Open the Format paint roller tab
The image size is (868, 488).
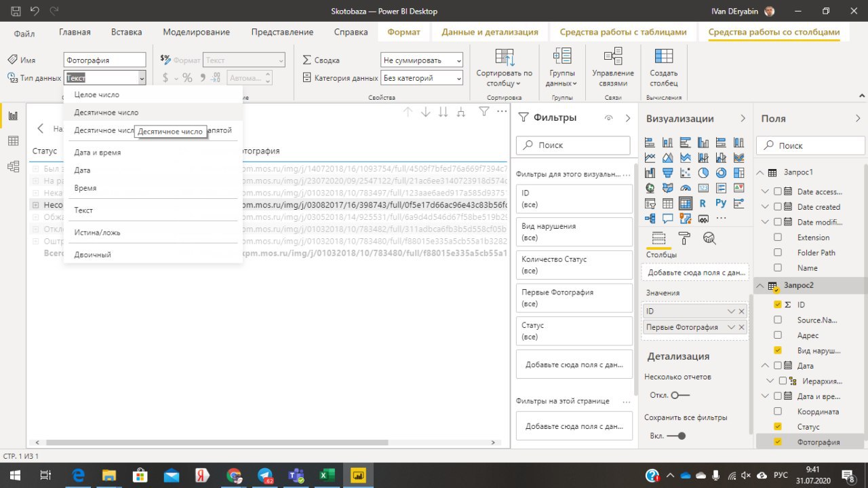[x=684, y=238]
